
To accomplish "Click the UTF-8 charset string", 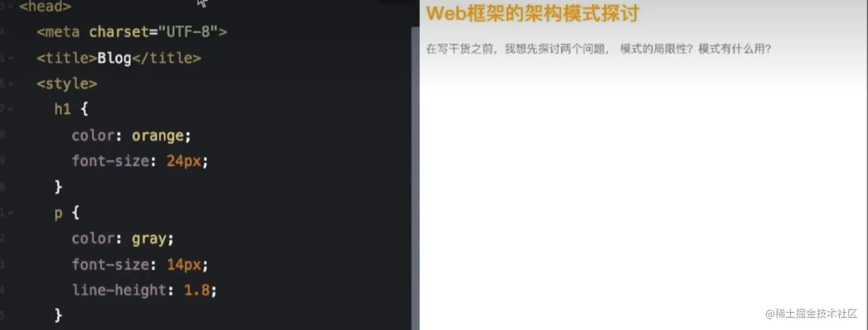I will (x=187, y=32).
